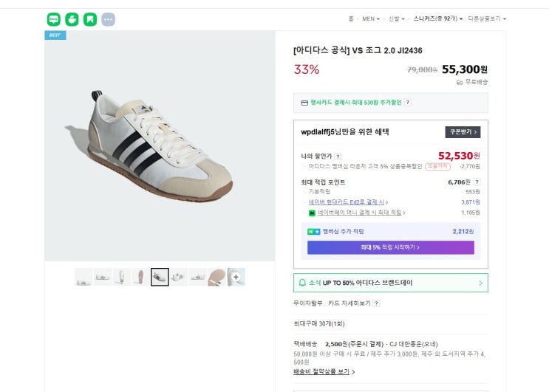Click the 최대 5% 적립 시작하기 button
Screen dimensions: 549x392
pyautogui.click(x=391, y=247)
